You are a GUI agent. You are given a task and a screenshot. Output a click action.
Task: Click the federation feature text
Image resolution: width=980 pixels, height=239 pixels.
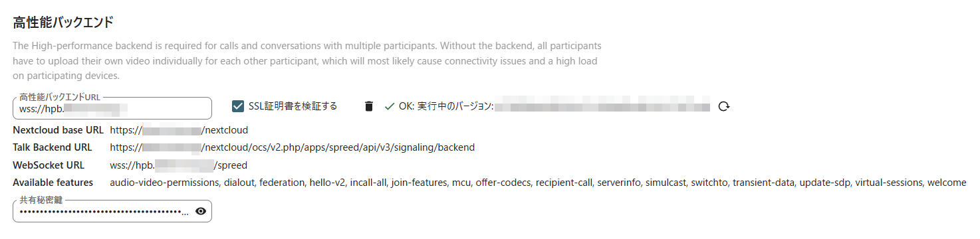(283, 183)
